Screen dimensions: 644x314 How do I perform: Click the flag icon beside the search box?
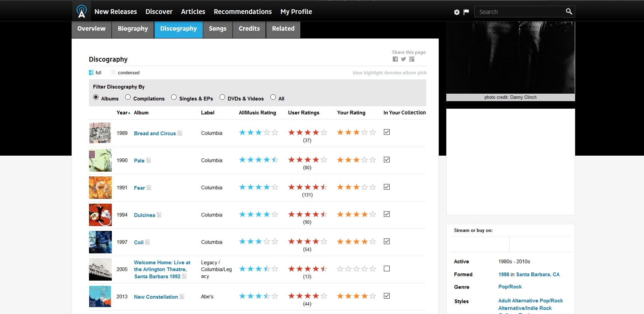[x=466, y=12]
